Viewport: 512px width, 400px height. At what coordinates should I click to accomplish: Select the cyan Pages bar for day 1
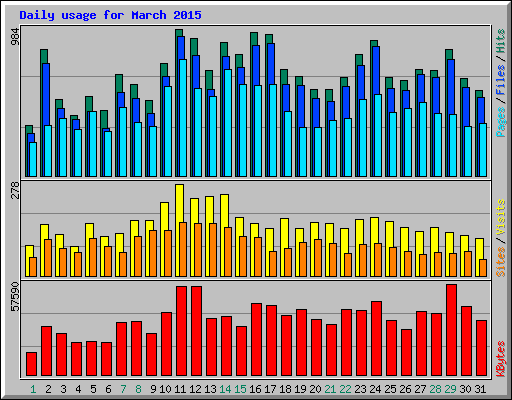33,159
